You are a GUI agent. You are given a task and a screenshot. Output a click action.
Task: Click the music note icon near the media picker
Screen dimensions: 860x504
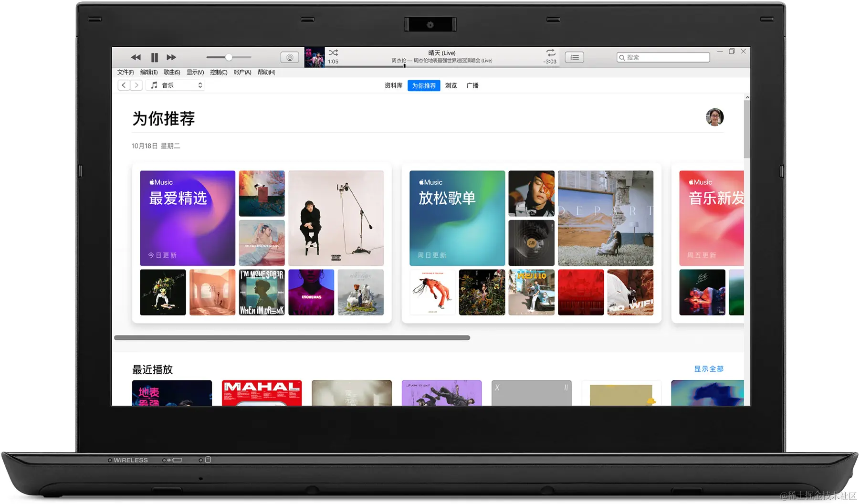(154, 85)
